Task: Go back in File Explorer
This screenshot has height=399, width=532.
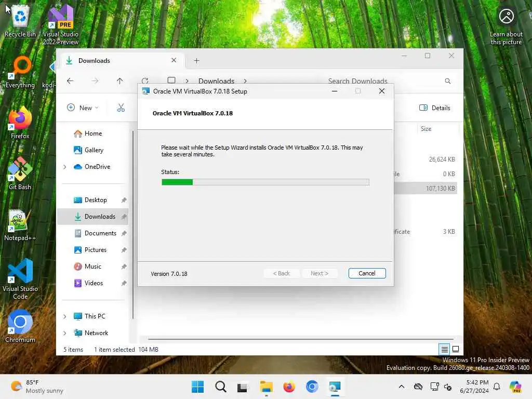Action: click(70, 81)
